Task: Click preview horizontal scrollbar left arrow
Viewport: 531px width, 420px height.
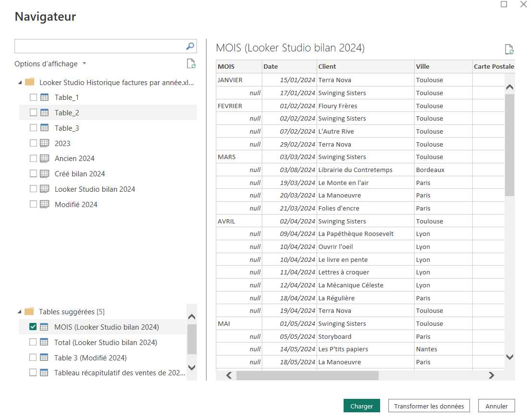Action: [229, 375]
